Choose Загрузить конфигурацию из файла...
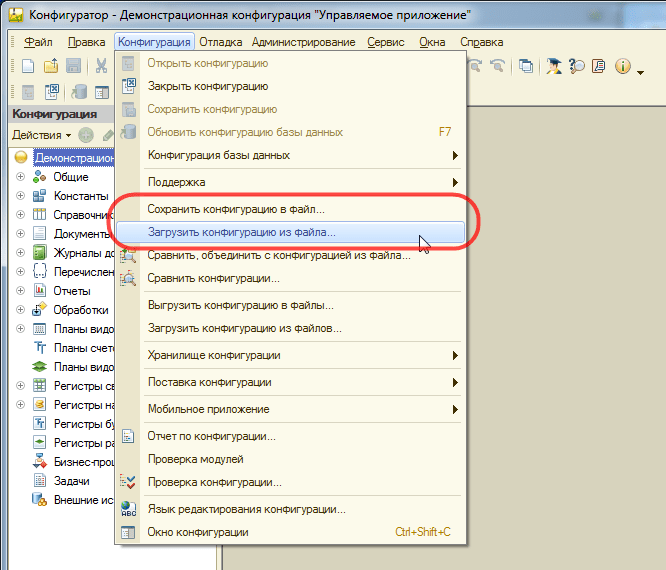 (291, 232)
